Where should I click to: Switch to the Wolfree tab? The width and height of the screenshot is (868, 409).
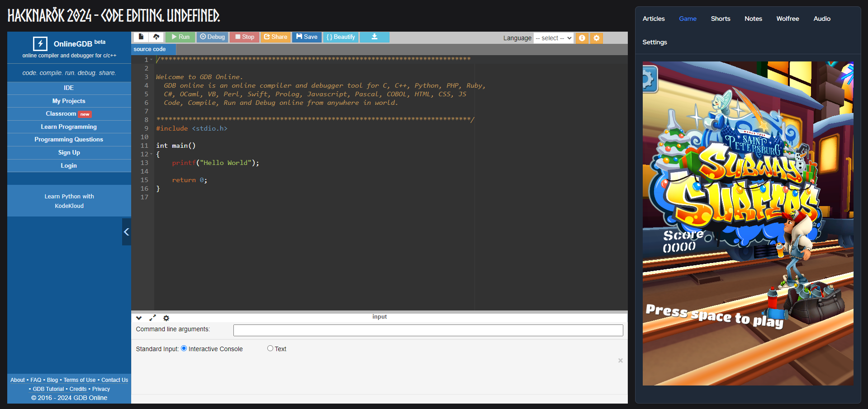point(787,19)
